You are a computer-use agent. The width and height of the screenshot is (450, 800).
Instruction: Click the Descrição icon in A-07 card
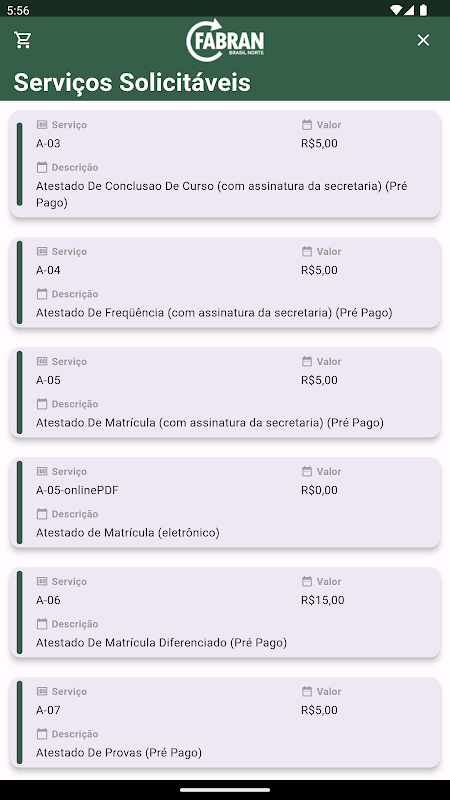coord(42,734)
